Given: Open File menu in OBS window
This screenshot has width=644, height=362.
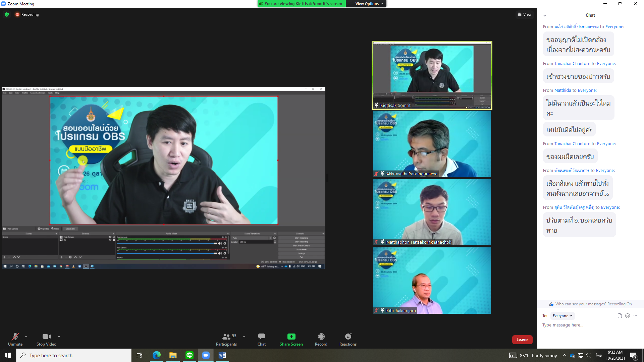Looking at the screenshot, I should point(5,93).
